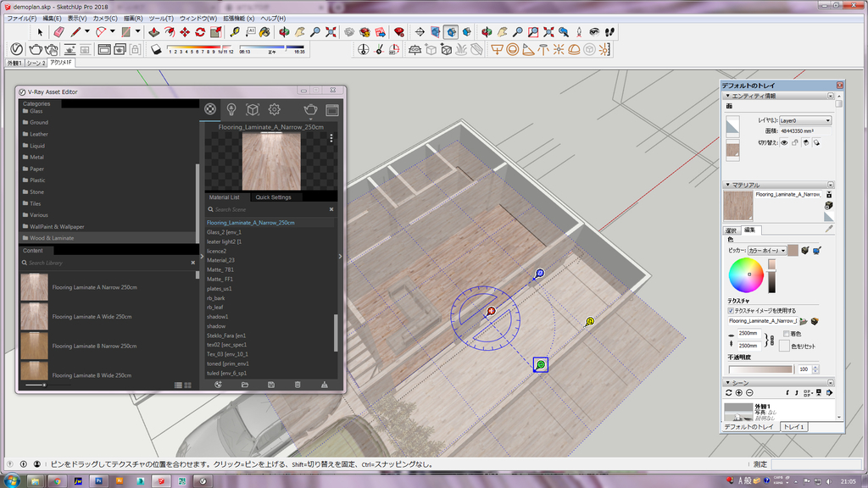Viewport: 868px width, 488px height.
Task: Open the color picker mode dropdown
Action: [x=766, y=251]
